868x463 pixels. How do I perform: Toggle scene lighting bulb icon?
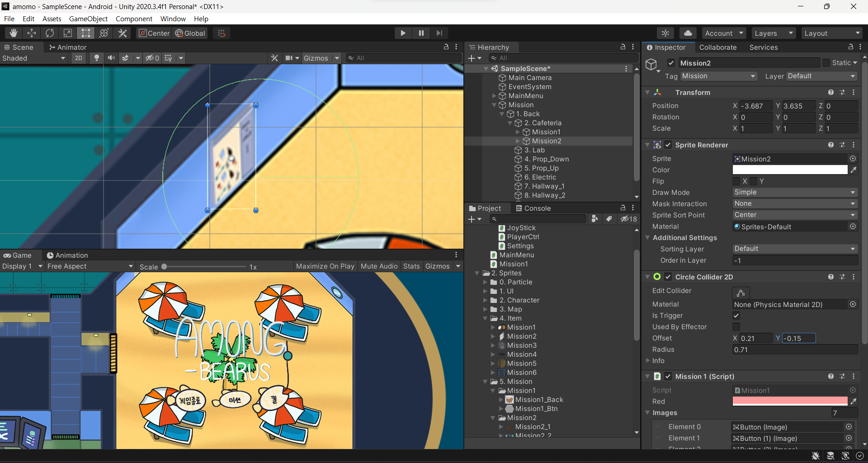[x=96, y=58]
